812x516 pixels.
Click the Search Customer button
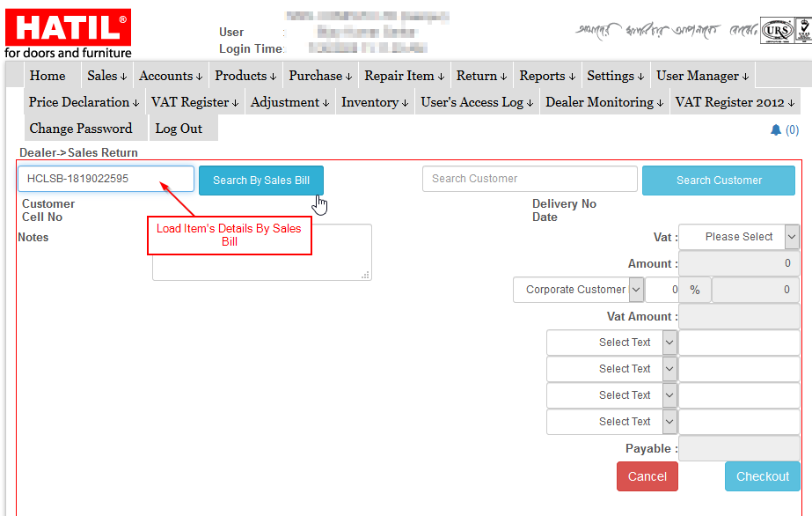coord(719,181)
